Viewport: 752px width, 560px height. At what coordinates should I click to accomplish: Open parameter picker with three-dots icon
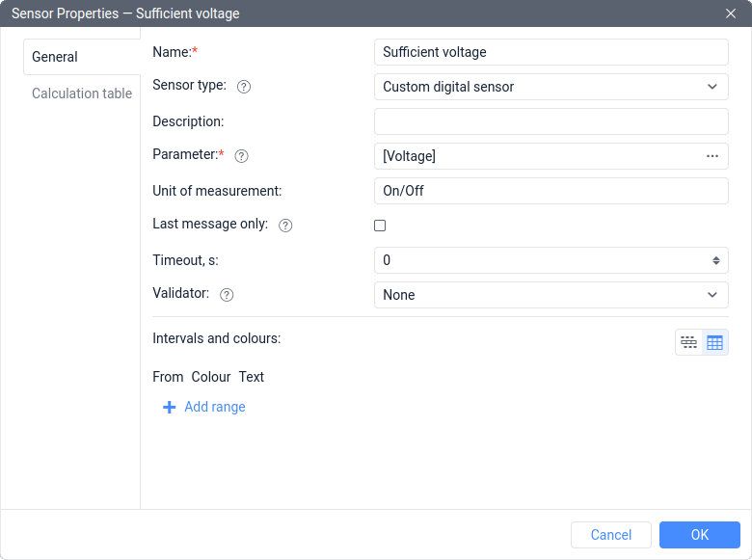(x=712, y=156)
